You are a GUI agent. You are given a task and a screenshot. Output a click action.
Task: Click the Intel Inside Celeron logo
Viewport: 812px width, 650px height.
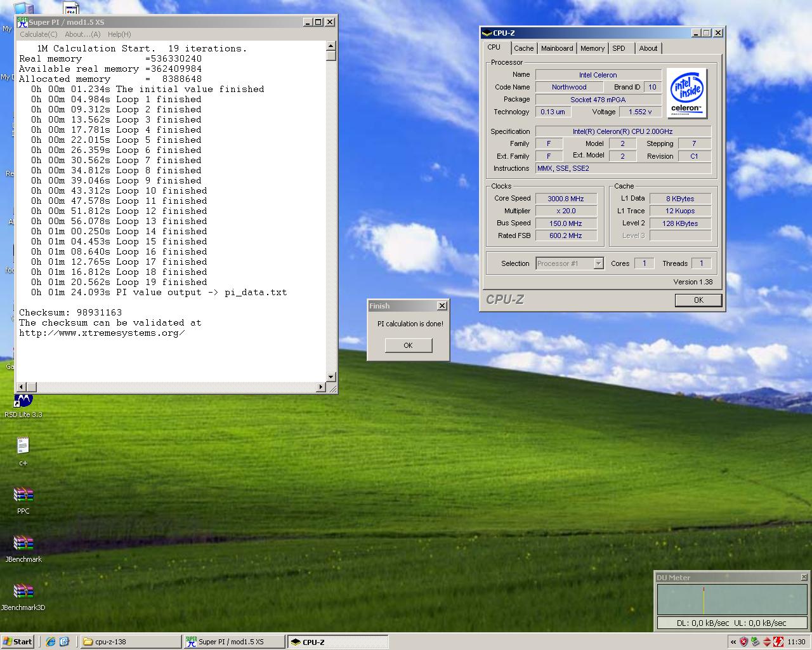coord(687,93)
